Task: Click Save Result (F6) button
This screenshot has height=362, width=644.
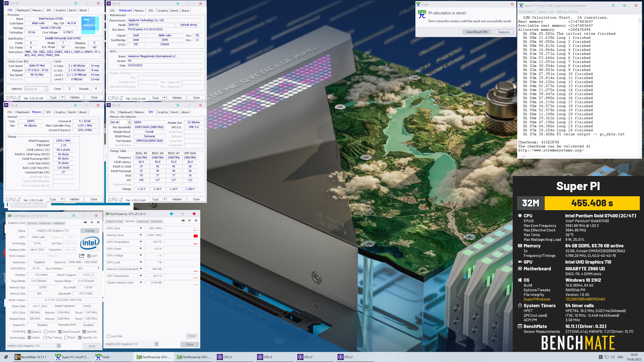Action: tap(477, 32)
